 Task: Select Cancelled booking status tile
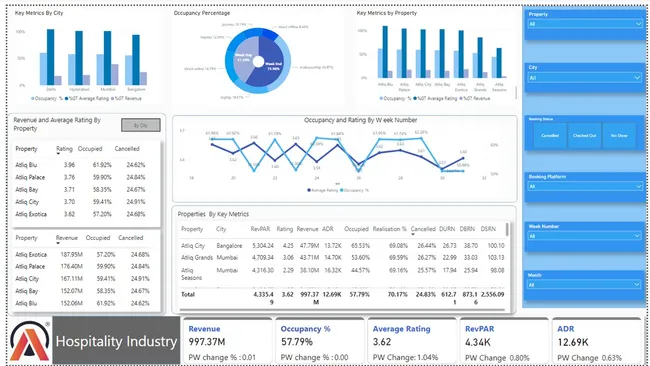pos(550,136)
